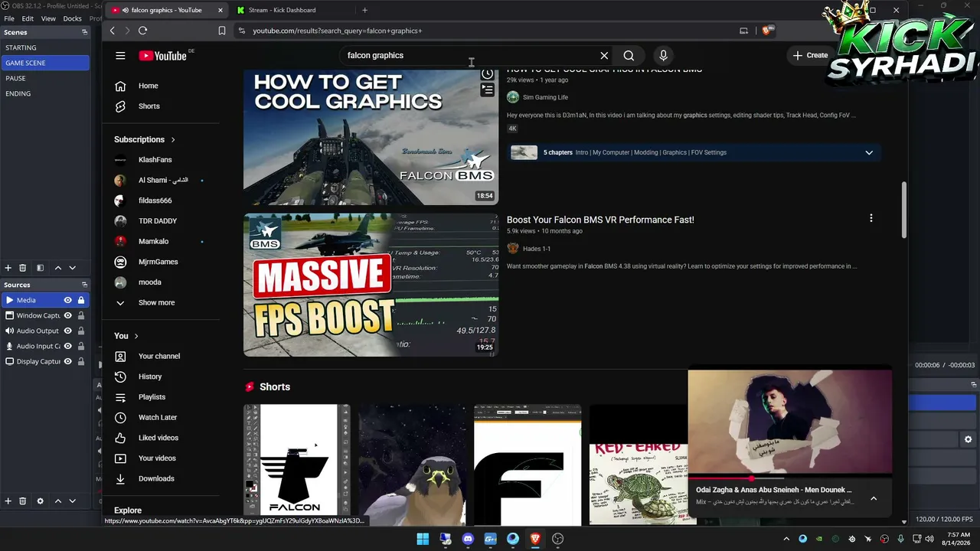The height and width of the screenshot is (551, 980).
Task: Expand the mini player with the up chevron
Action: [874, 499]
